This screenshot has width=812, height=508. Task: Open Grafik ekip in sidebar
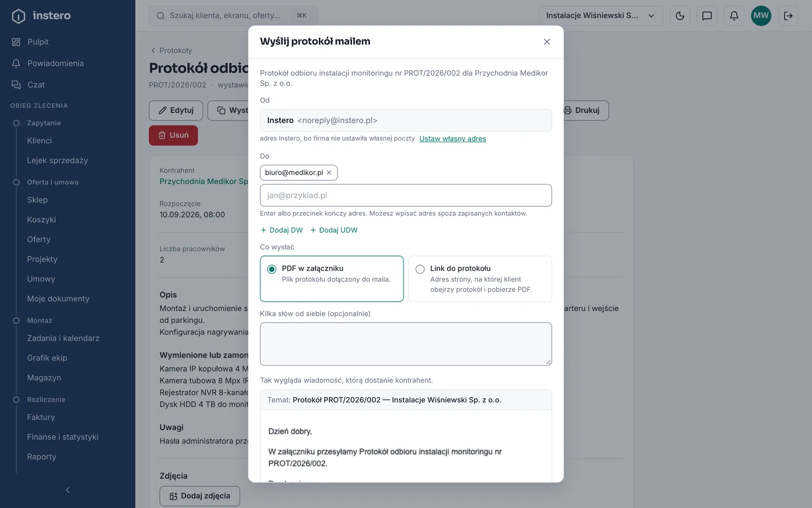tap(47, 358)
